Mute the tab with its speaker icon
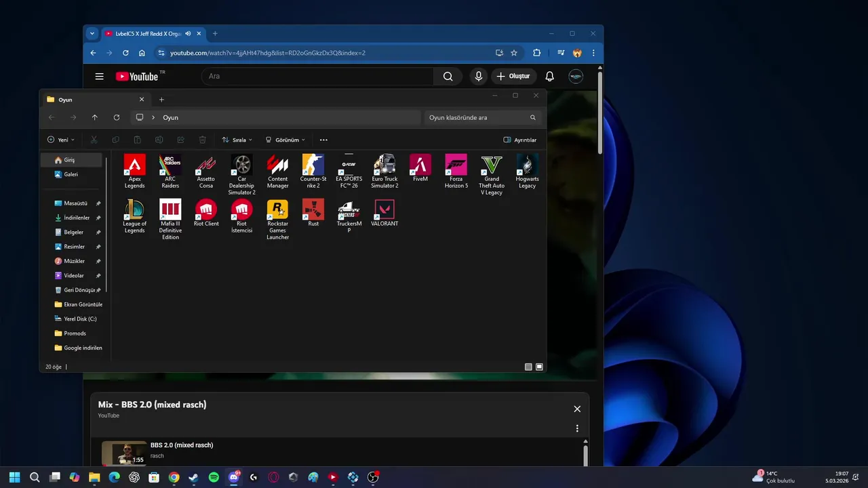Image resolution: width=868 pixels, height=488 pixels. [x=189, y=33]
